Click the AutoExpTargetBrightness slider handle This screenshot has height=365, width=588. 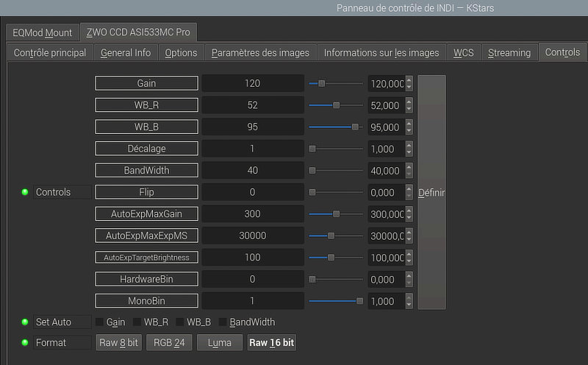click(x=331, y=258)
